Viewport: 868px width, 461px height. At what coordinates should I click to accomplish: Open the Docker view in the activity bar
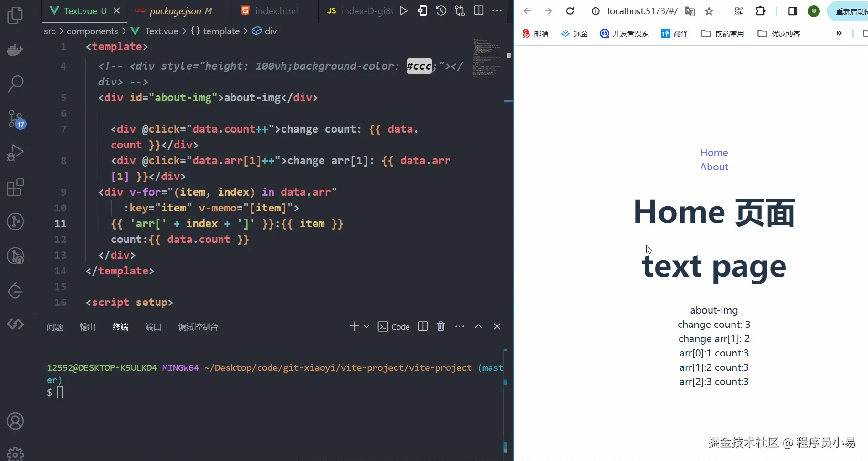pos(15,50)
